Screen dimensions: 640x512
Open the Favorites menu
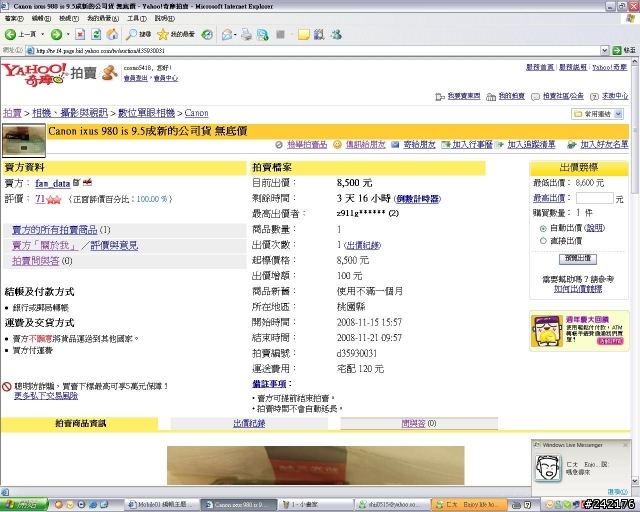click(103, 18)
